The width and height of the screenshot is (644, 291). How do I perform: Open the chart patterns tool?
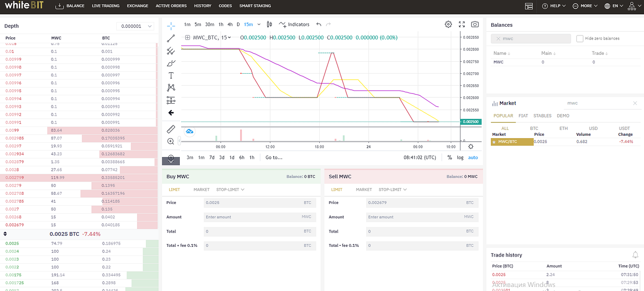(171, 87)
